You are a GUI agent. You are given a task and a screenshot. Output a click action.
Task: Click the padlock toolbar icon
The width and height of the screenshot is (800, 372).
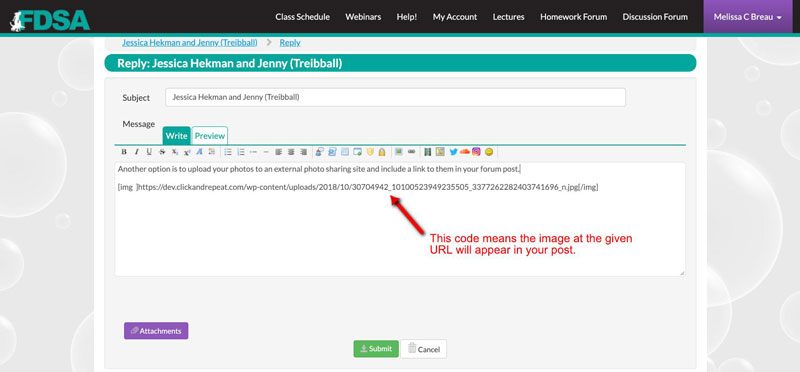tap(382, 152)
